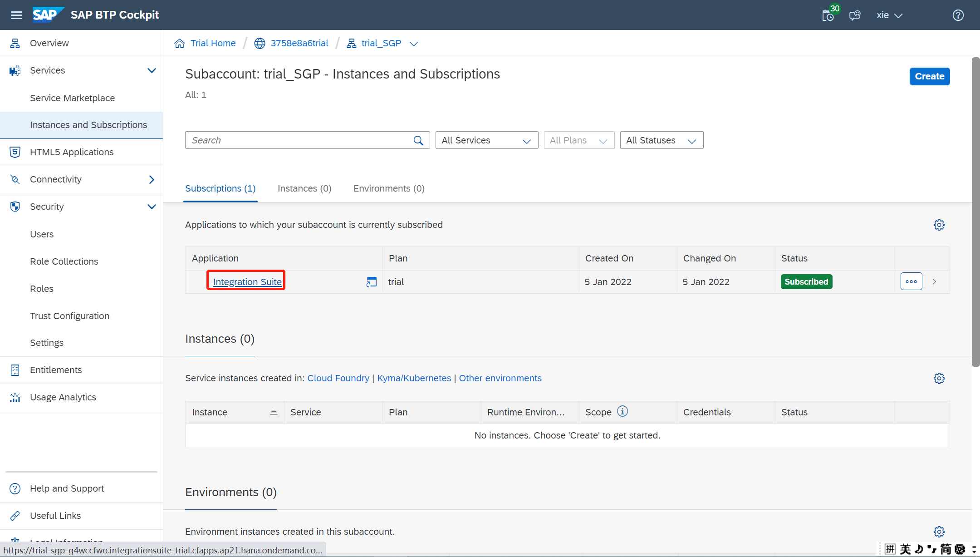
Task: Open Environments table settings gear
Action: click(939, 532)
